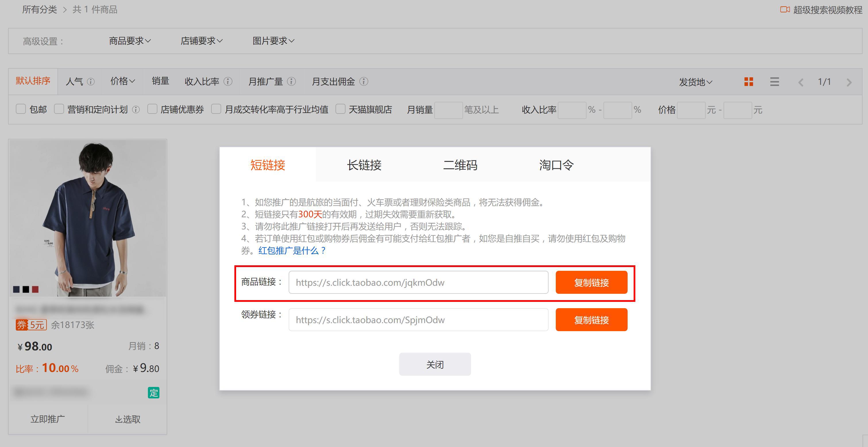Click previous page arrow icon

click(801, 82)
